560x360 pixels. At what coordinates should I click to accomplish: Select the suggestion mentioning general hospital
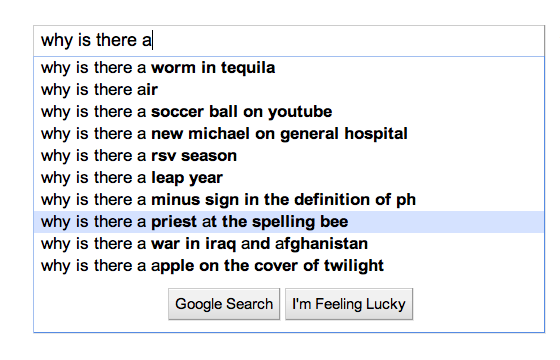[x=289, y=134]
